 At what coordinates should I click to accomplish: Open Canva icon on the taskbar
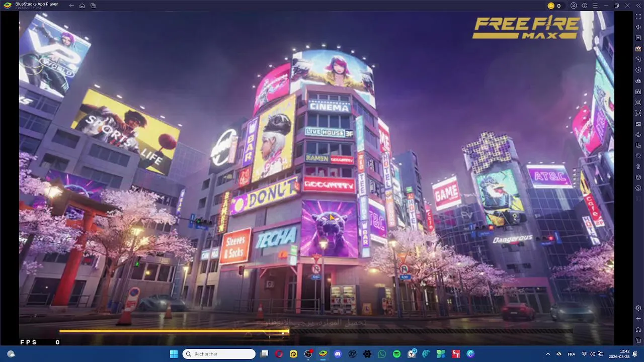click(470, 354)
